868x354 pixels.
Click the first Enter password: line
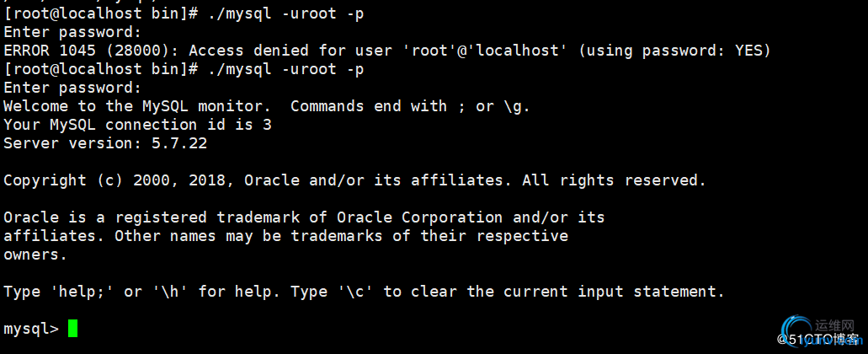[72, 32]
